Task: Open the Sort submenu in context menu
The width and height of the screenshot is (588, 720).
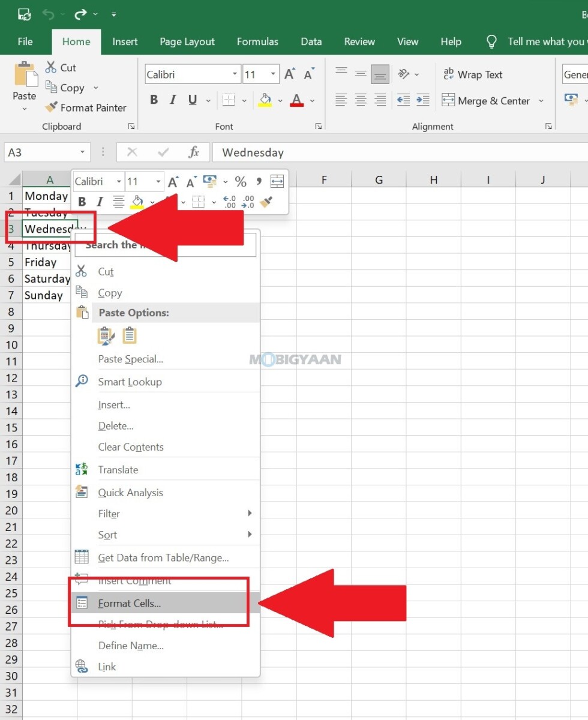Action: [x=107, y=535]
